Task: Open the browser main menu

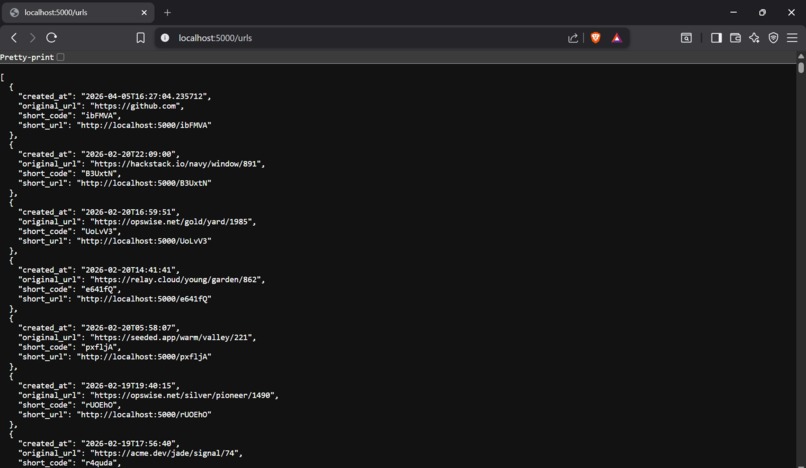Action: pos(792,38)
